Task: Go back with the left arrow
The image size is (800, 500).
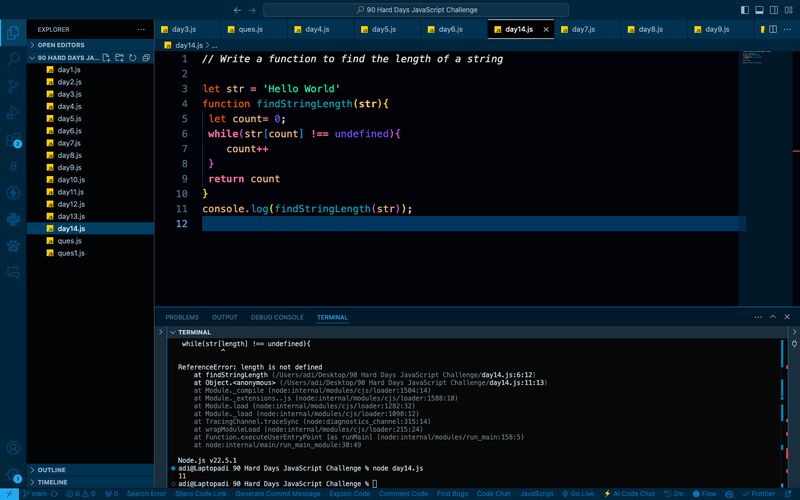Action: click(237, 10)
